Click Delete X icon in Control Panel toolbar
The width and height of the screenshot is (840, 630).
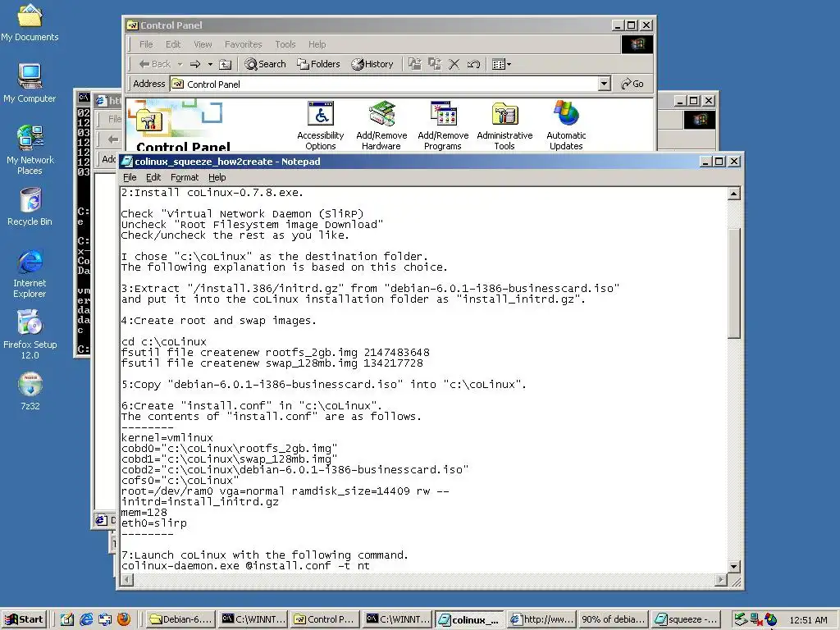454,64
